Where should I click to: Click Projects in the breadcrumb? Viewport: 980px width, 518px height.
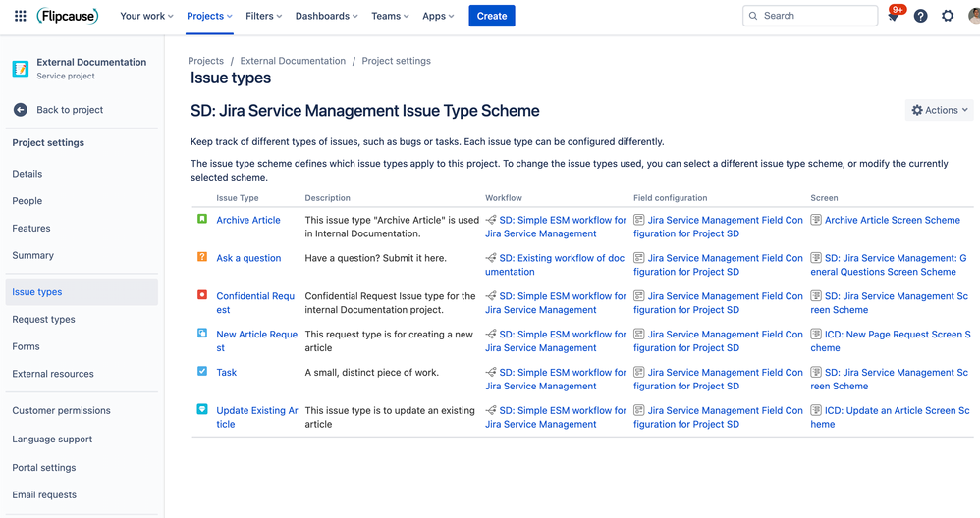click(x=205, y=61)
